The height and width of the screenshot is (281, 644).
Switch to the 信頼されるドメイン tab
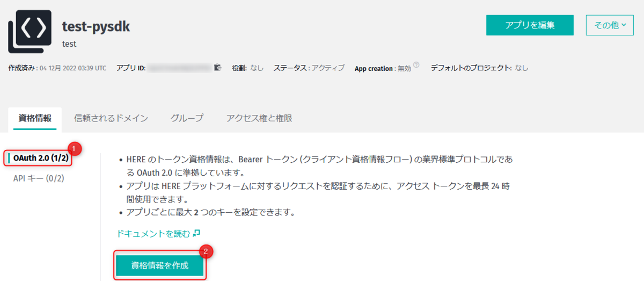[x=111, y=118]
